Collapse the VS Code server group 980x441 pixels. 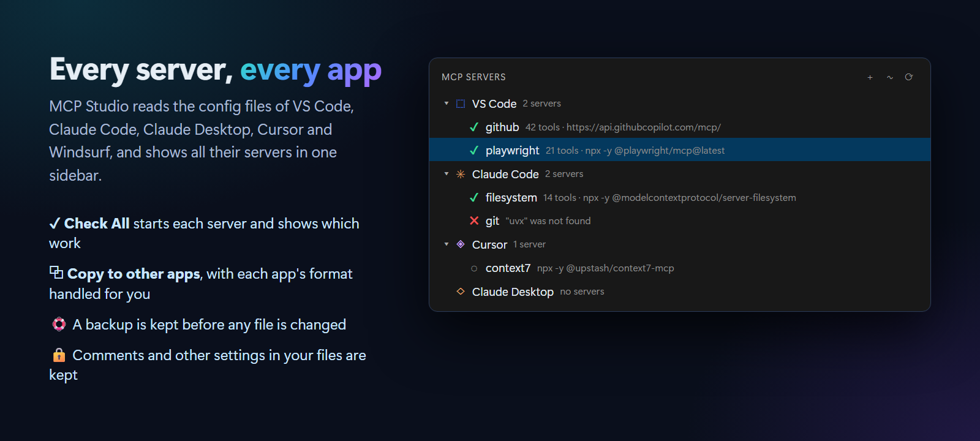click(x=447, y=104)
